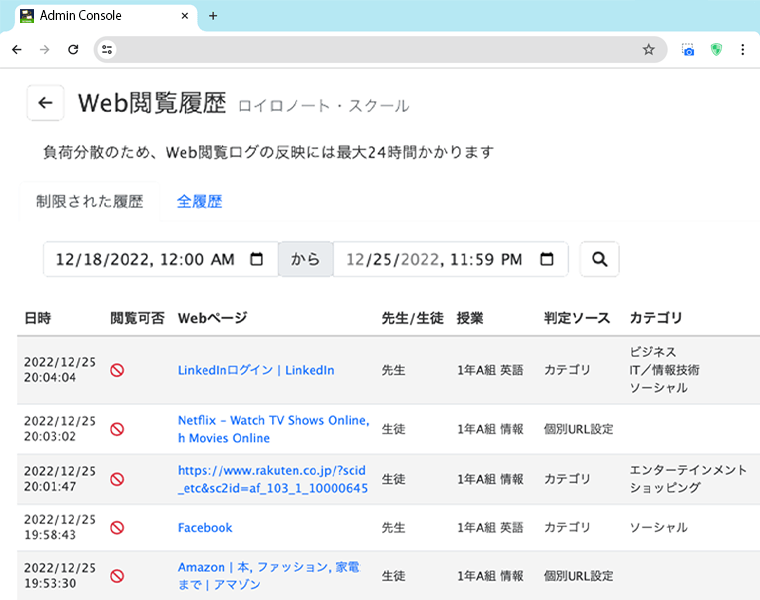Click the 日時 column header

37,318
